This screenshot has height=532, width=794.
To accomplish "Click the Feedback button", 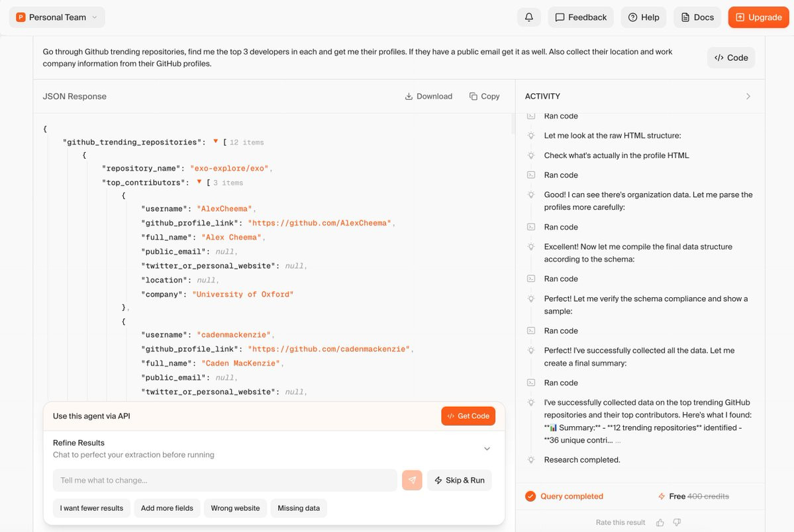I will [580, 17].
